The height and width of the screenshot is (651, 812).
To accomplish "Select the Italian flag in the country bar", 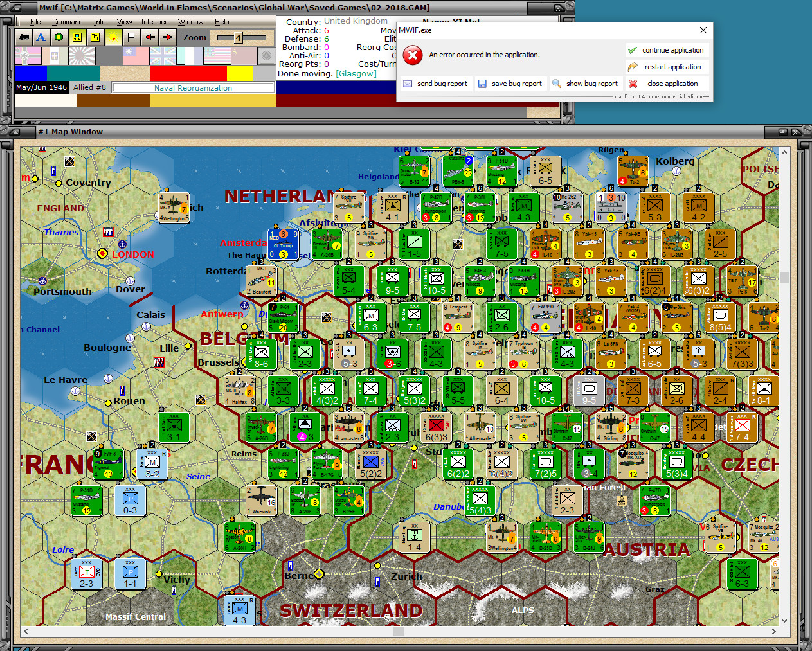I will point(55,56).
